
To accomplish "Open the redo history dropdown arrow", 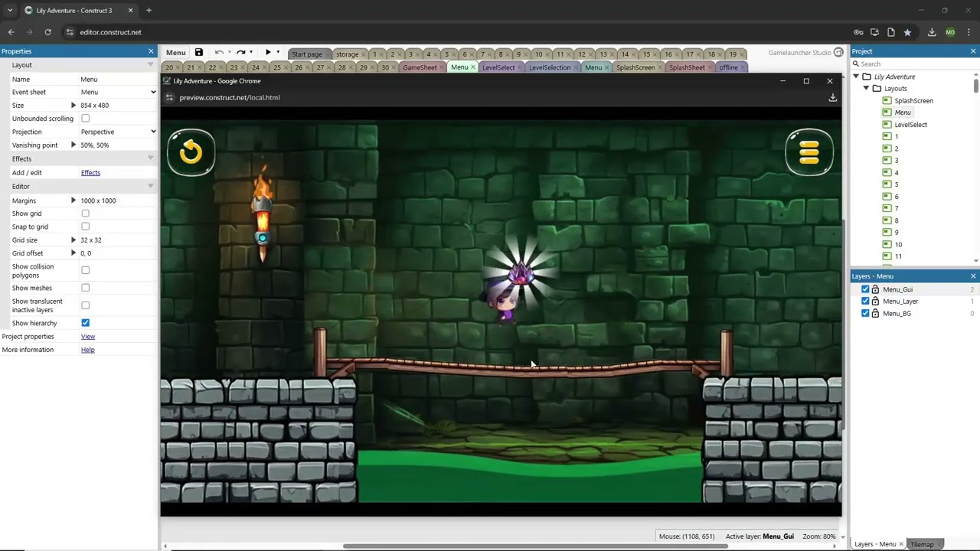I will coord(250,53).
